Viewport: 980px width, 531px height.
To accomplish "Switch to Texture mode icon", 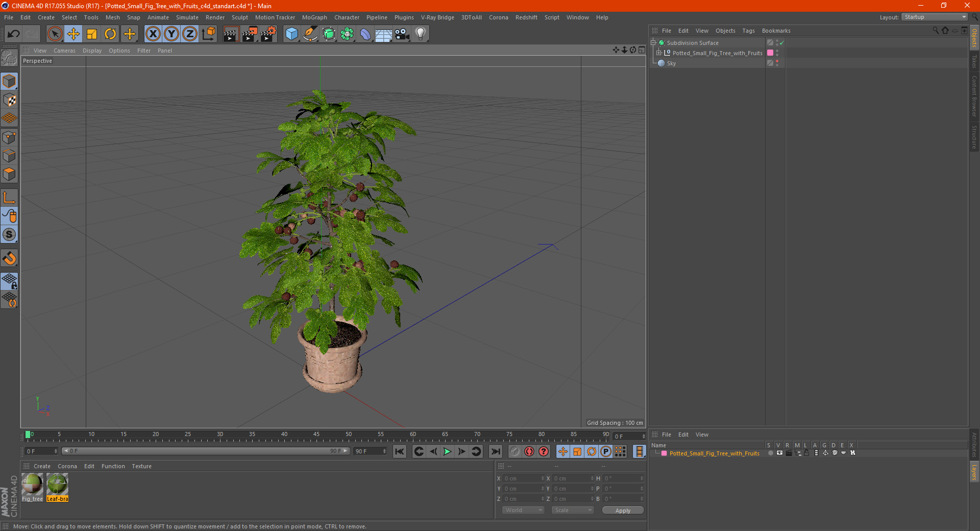I will [9, 100].
